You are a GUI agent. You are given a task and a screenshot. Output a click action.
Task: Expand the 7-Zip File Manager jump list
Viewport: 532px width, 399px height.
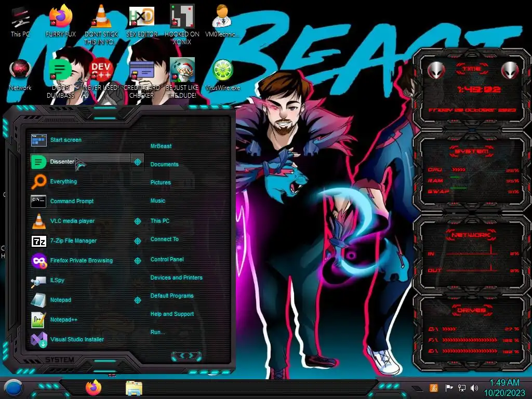137,241
